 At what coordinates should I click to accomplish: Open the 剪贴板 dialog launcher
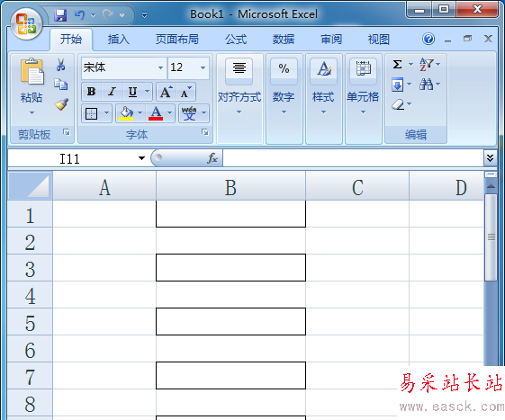click(67, 132)
